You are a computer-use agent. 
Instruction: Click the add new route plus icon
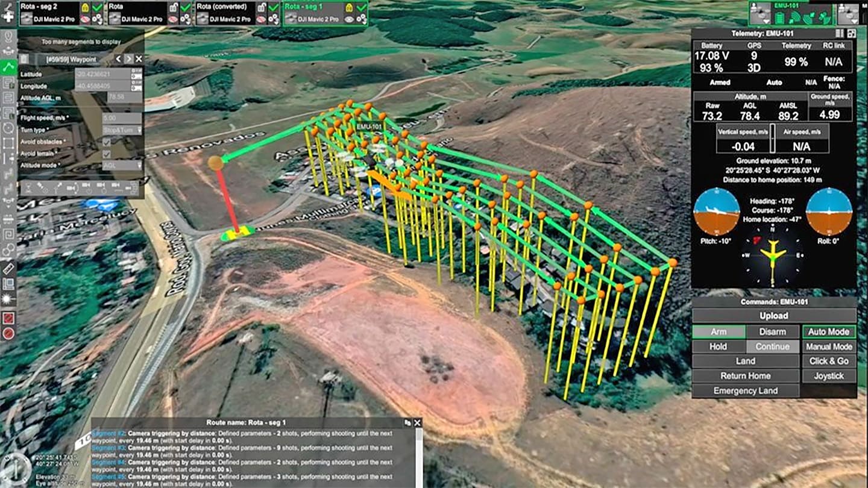coord(8,18)
